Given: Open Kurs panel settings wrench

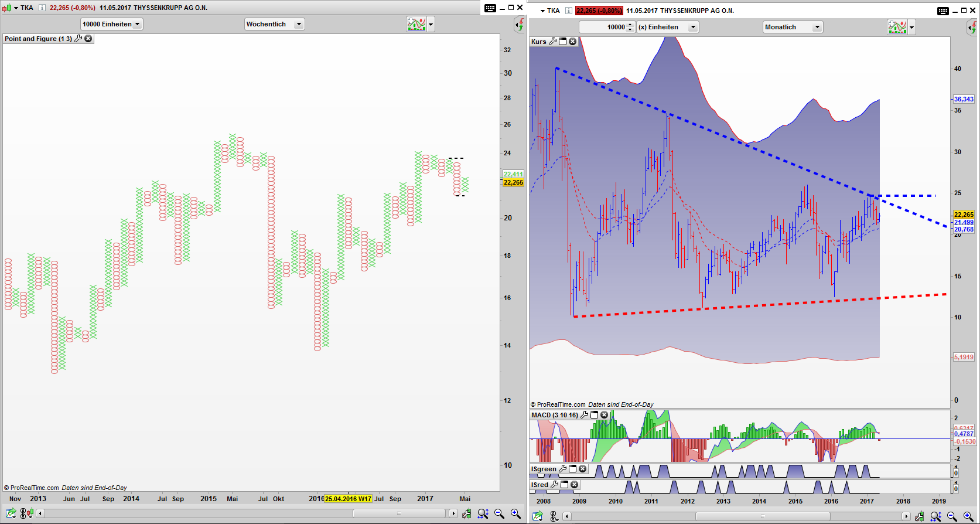Looking at the screenshot, I should pos(552,42).
